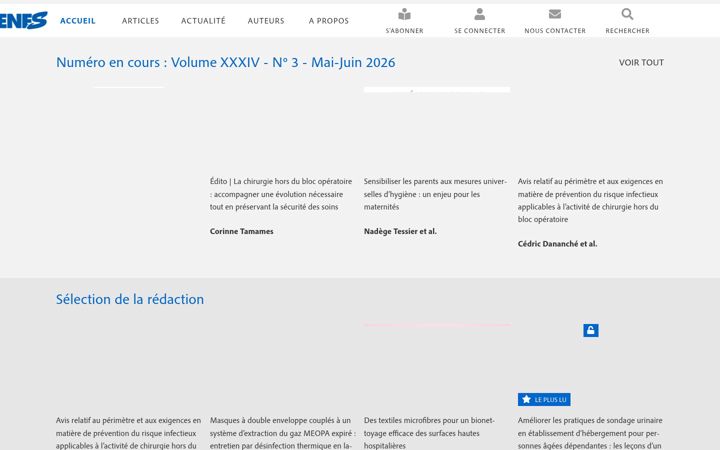Click the Voir tout link
Image resolution: width=720 pixels, height=450 pixels.
coord(641,62)
